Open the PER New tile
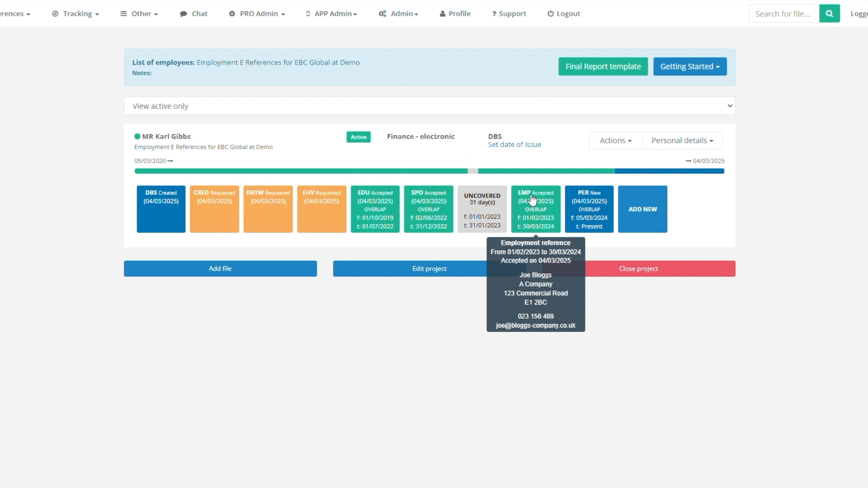The height and width of the screenshot is (488, 868). [589, 209]
